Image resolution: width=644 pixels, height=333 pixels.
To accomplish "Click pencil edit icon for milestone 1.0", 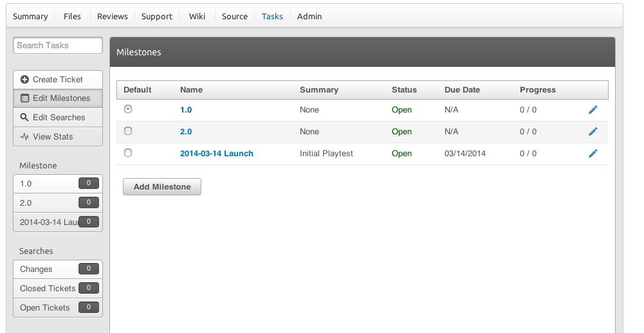I will [x=593, y=110].
